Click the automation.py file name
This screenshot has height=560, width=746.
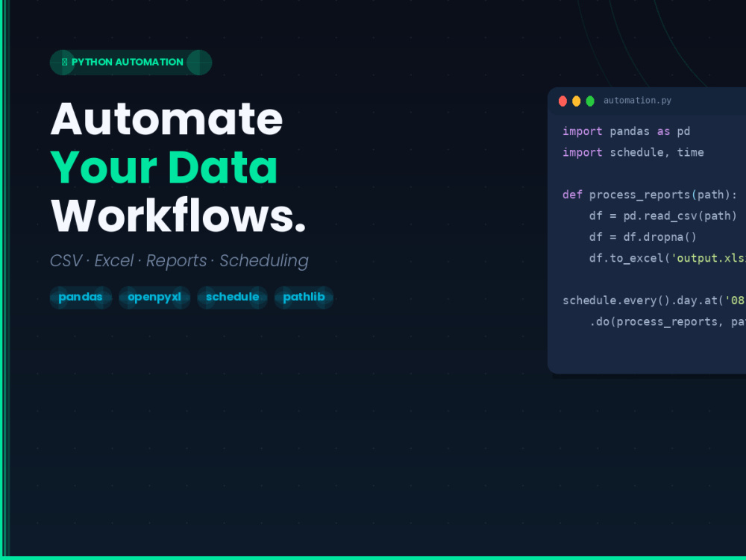point(637,101)
